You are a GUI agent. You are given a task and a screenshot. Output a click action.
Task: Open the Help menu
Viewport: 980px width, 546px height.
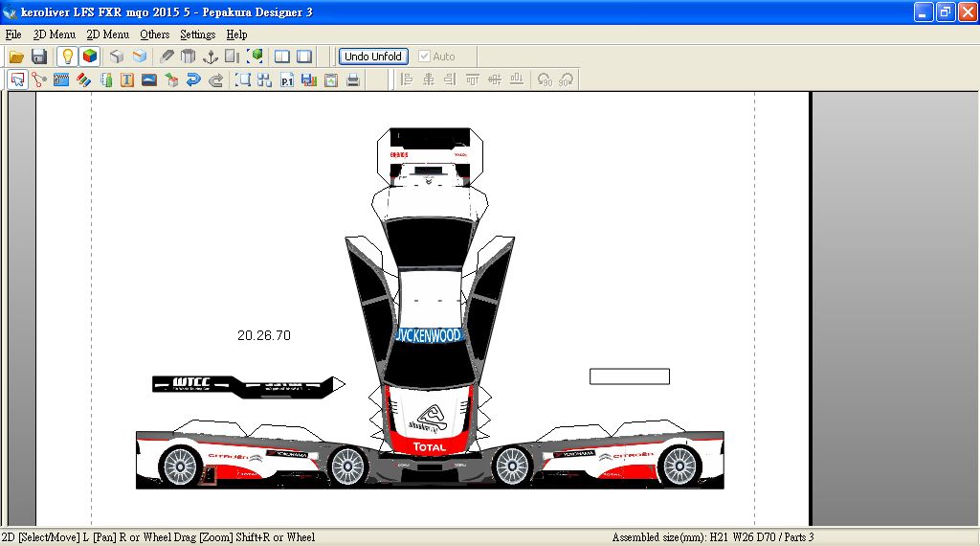click(x=236, y=34)
